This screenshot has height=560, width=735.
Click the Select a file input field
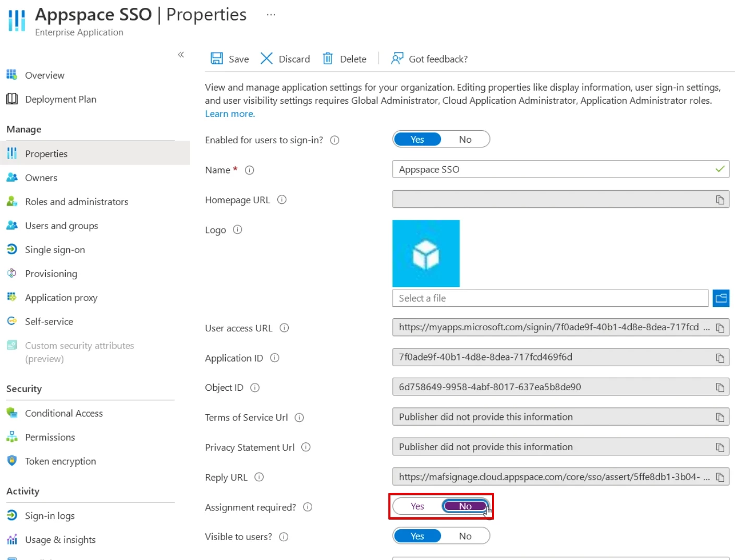(550, 298)
